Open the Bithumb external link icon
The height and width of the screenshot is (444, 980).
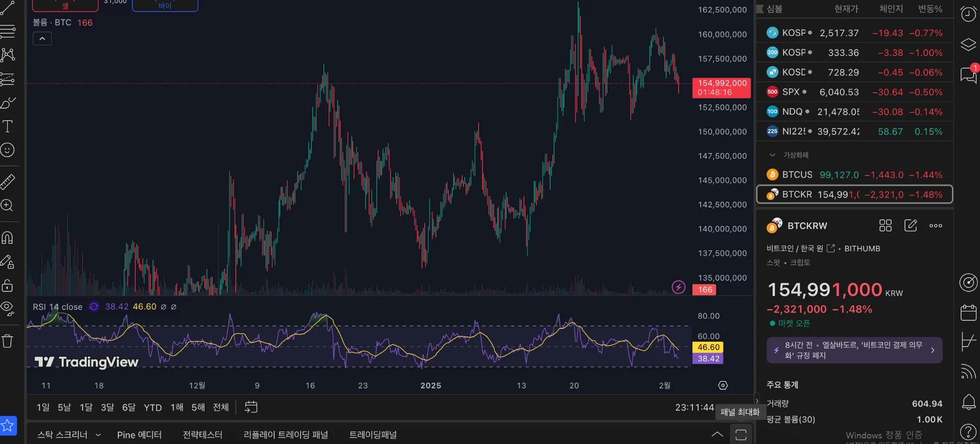click(x=831, y=249)
